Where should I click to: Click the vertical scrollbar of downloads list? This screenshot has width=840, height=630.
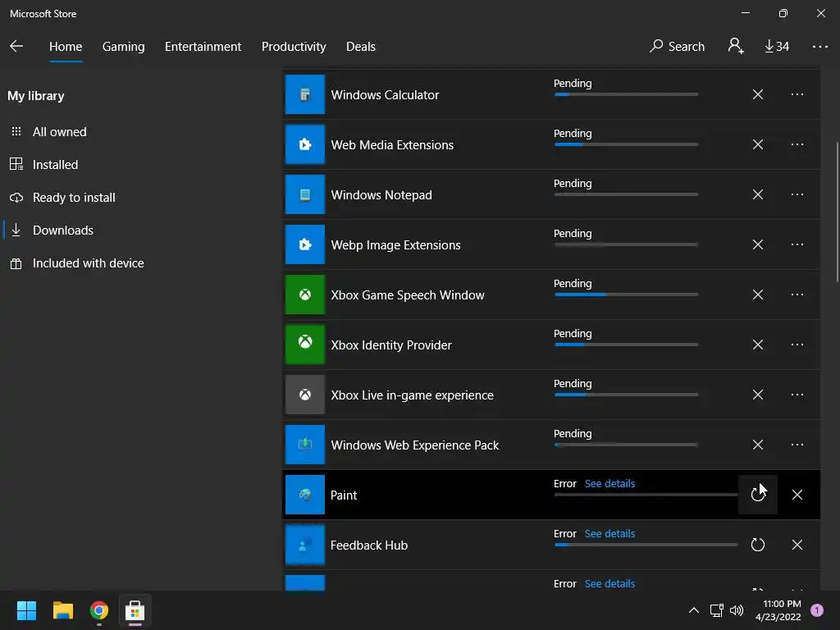pos(838,212)
